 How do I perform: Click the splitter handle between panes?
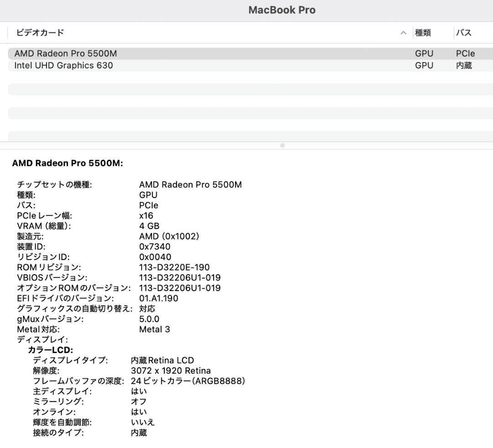point(282,146)
